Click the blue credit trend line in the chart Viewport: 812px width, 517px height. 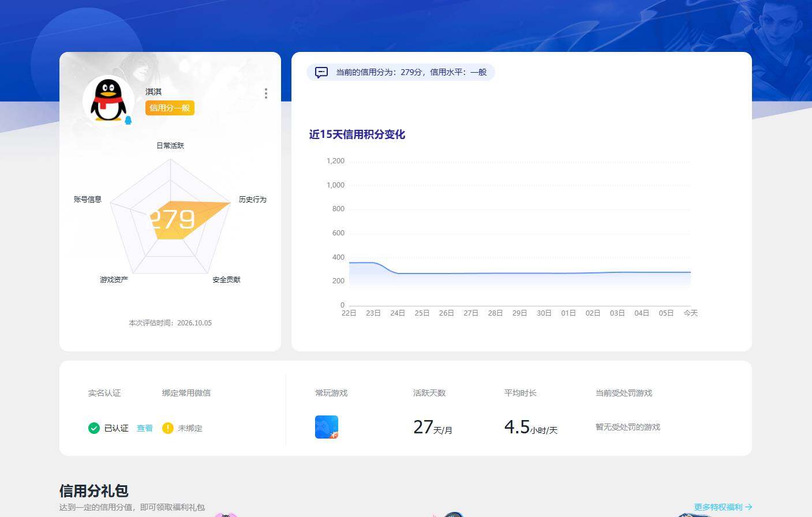519,273
